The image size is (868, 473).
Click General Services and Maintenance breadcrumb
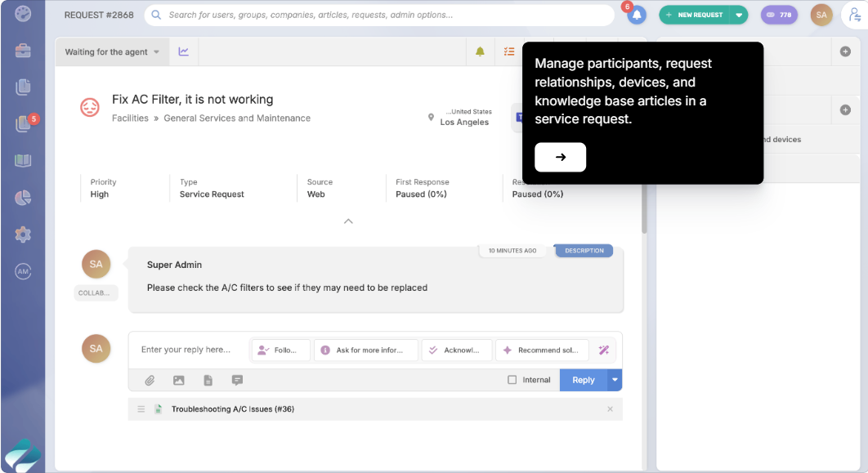point(237,118)
